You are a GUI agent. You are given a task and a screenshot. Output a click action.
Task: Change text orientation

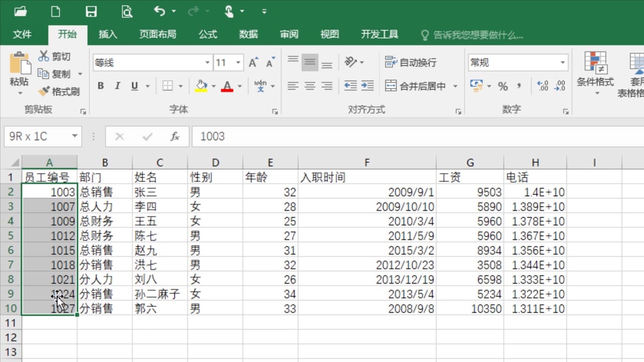point(351,62)
